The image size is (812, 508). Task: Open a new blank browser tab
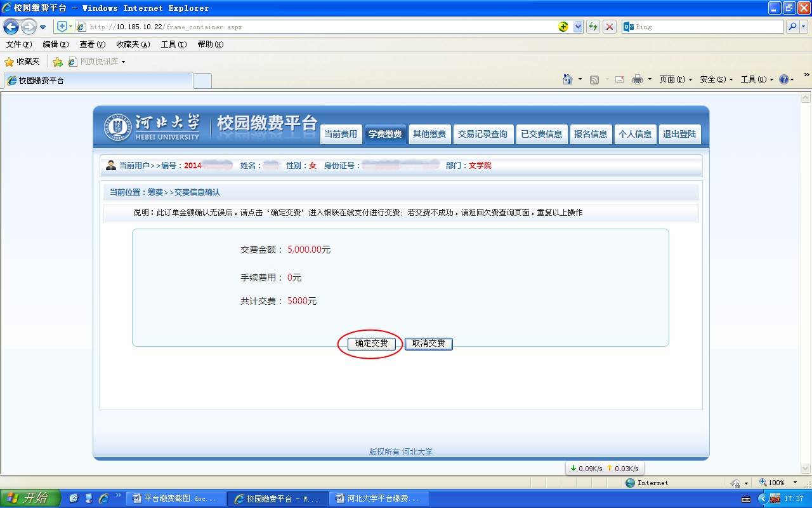202,81
